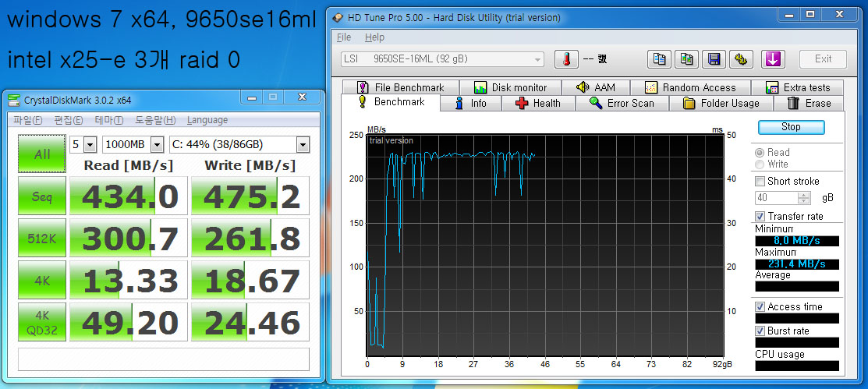
Task: Click the 4K test button
Action: 42,280
